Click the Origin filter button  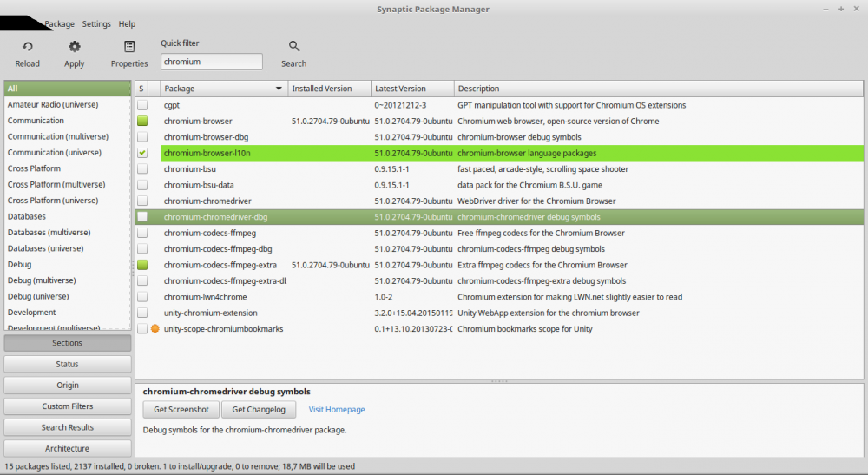[68, 386]
